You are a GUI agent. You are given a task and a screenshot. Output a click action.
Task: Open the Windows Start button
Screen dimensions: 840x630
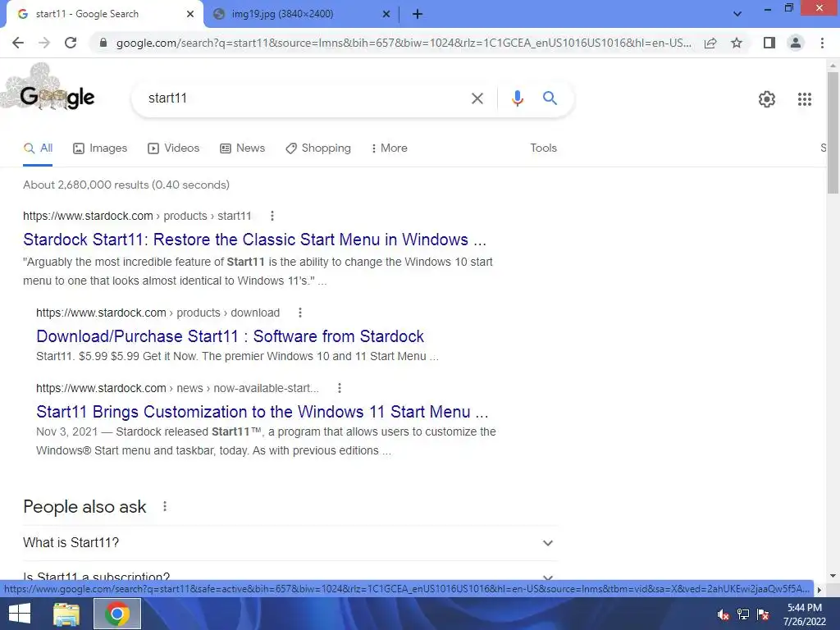20,614
